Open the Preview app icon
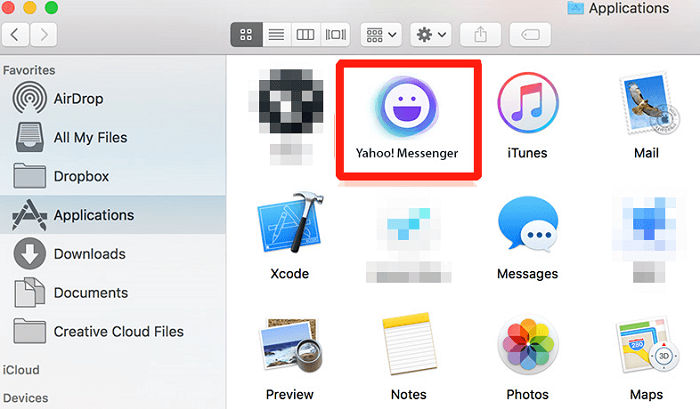Viewport: 700px width, 409px height. [x=291, y=345]
